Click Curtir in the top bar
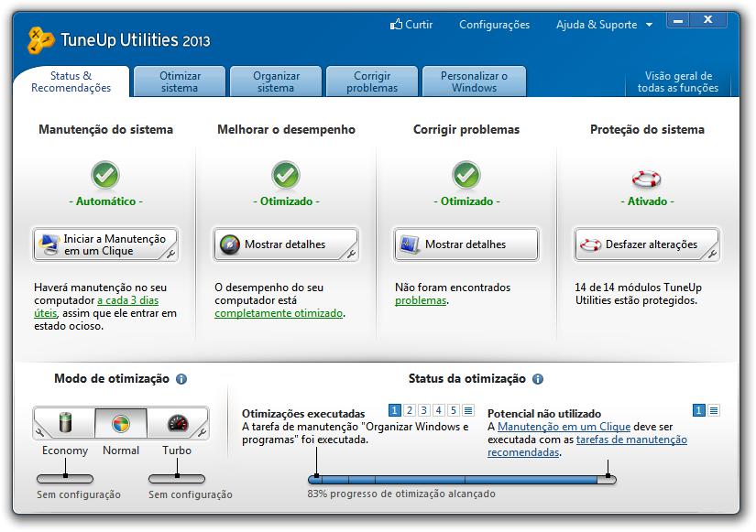The height and width of the screenshot is (532, 756). pos(411,25)
